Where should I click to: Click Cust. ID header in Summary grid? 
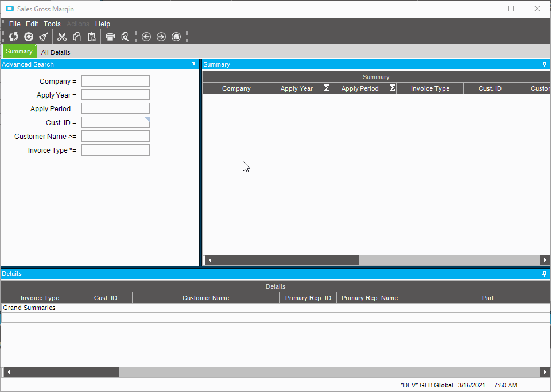point(490,88)
